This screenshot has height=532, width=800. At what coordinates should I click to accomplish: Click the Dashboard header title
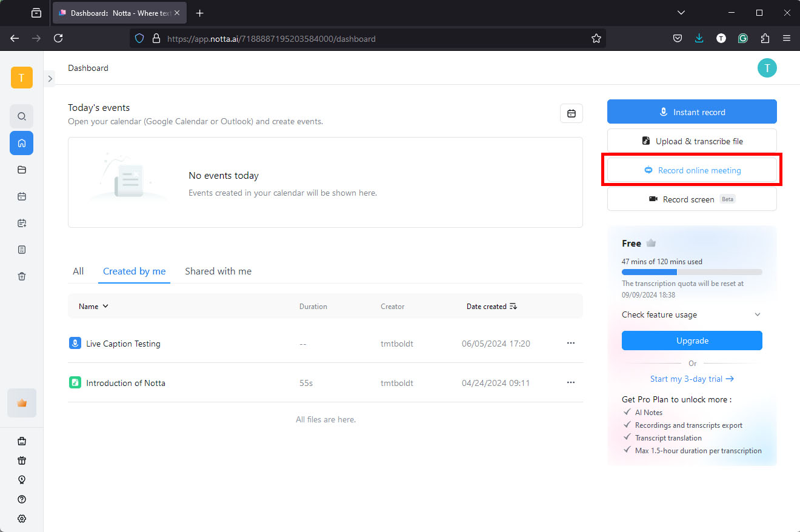coord(88,68)
